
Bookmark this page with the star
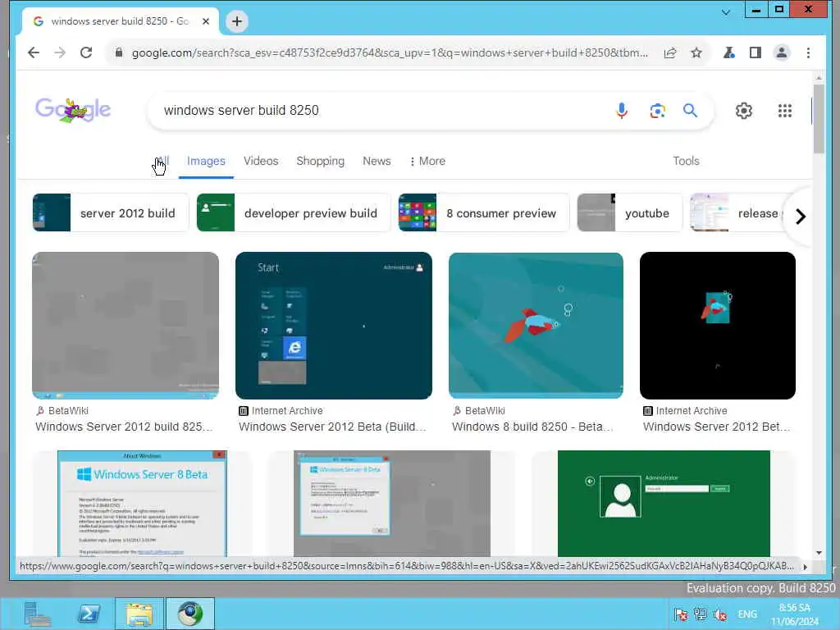(696, 52)
